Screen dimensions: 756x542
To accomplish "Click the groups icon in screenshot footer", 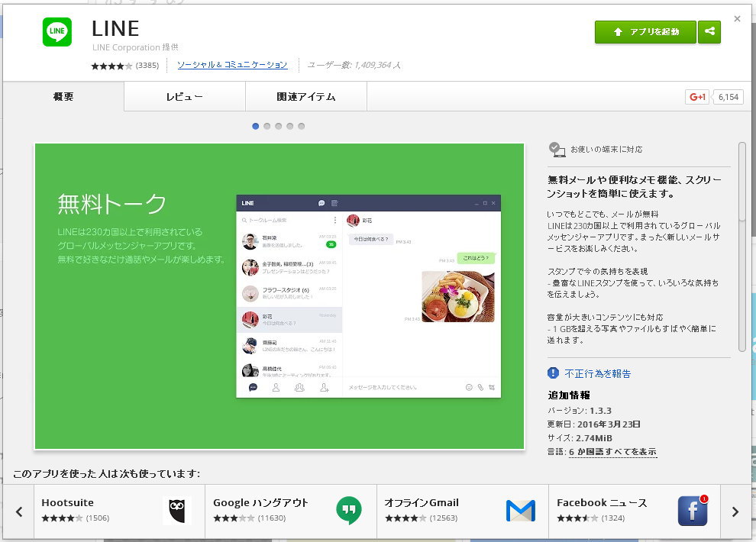I will 299,387.
